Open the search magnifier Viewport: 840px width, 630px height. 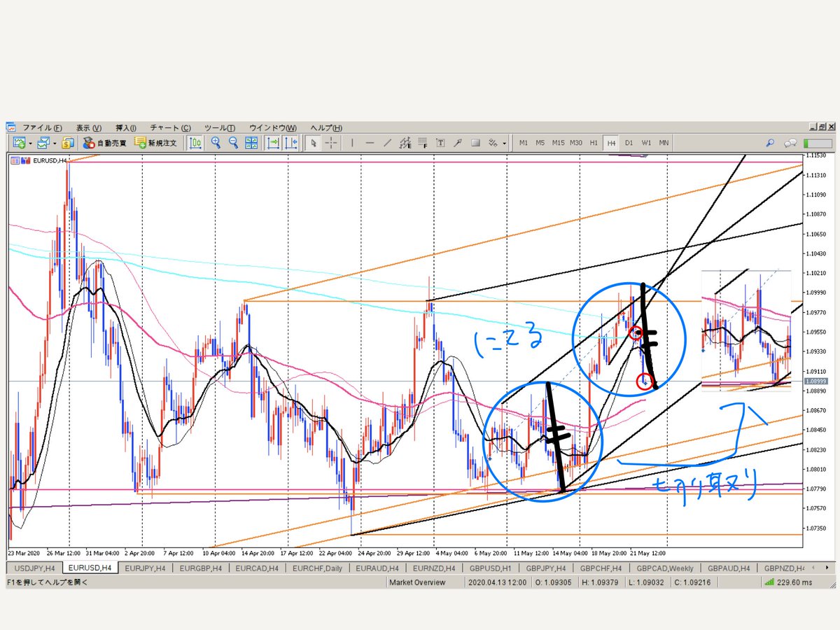point(770,143)
